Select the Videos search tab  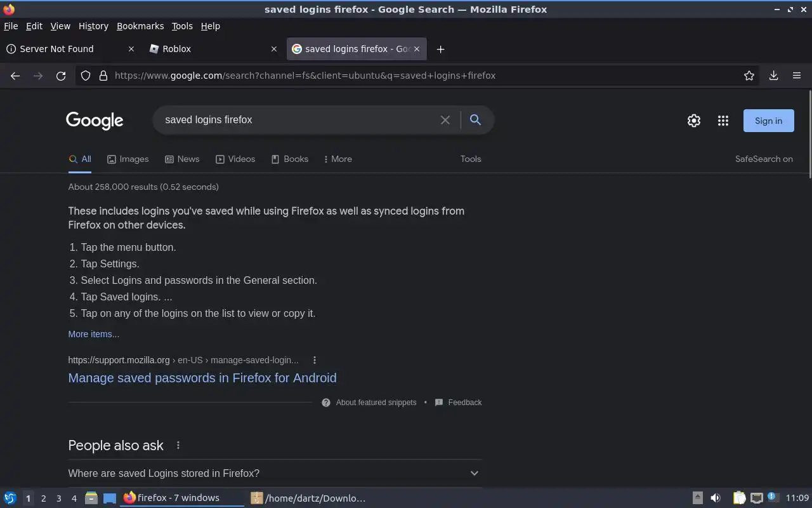pos(235,159)
